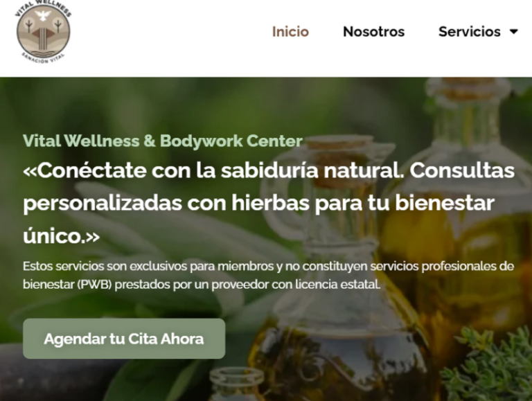Click the word 'único.»' in headline
Screen dimensions: 532x401
62,235
